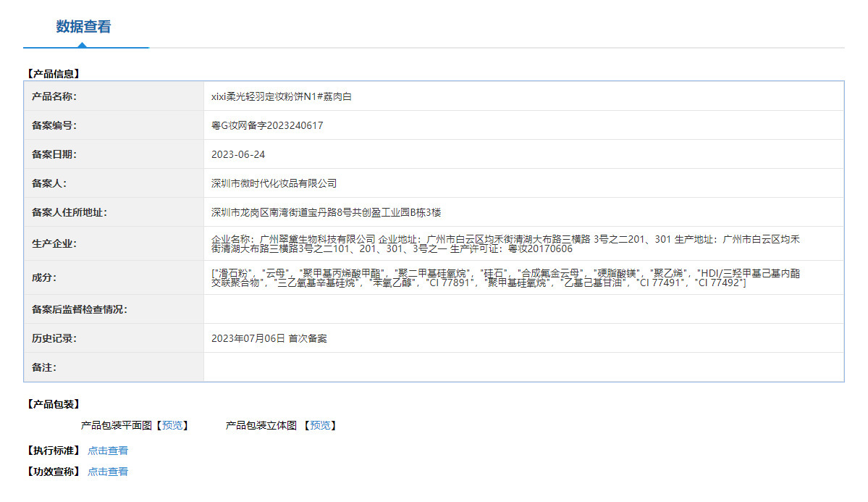Select the 产品信息 section heading
The width and height of the screenshot is (868, 502).
tap(54, 74)
